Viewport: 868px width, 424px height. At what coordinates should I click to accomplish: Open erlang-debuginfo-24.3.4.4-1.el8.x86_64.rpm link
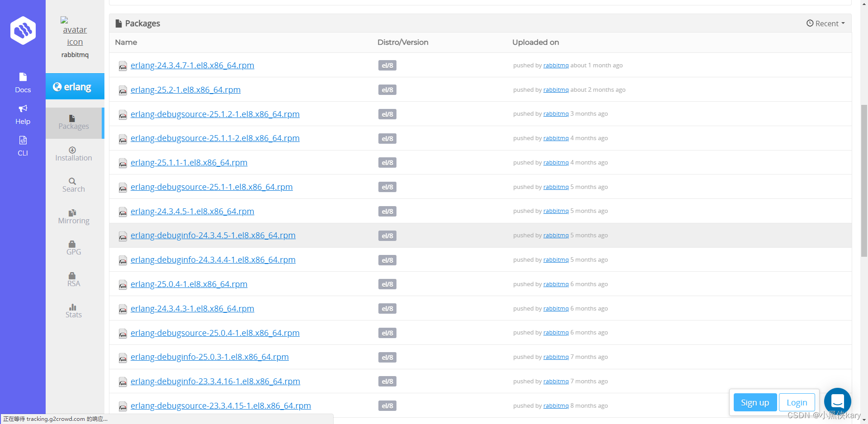click(x=213, y=260)
